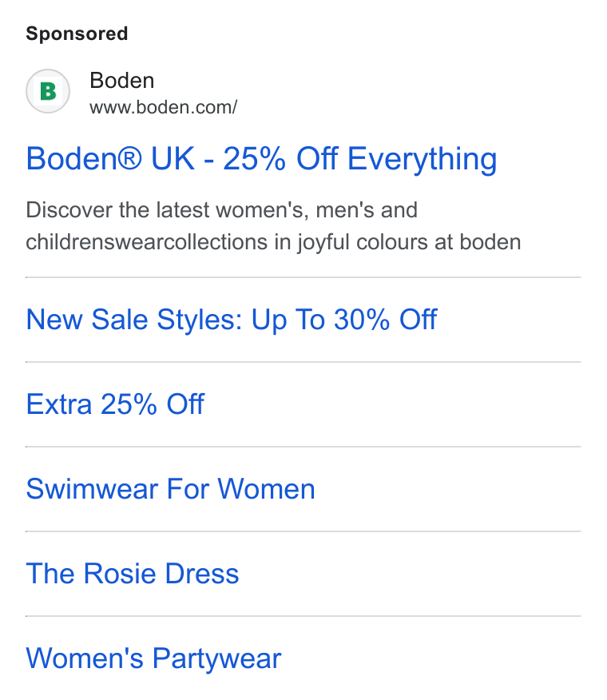Choose the Extra 25% Off row
This screenshot has width=607, height=700.
pyautogui.click(x=303, y=404)
